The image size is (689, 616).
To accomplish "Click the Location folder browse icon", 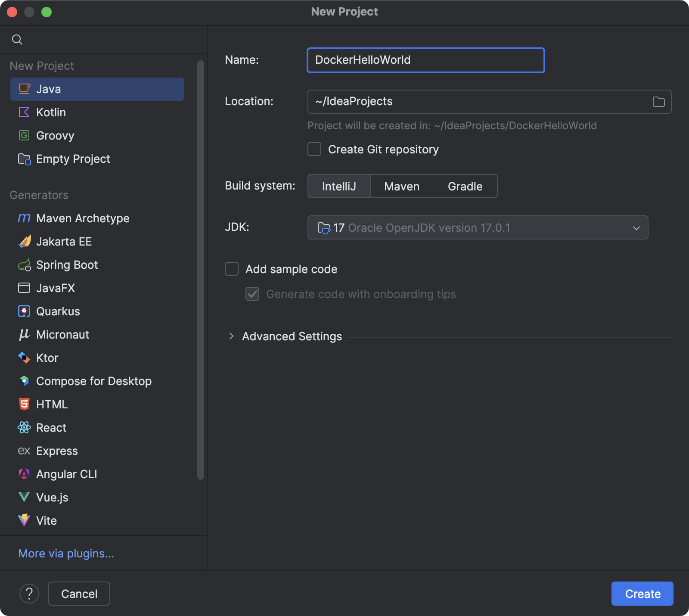I will point(658,101).
